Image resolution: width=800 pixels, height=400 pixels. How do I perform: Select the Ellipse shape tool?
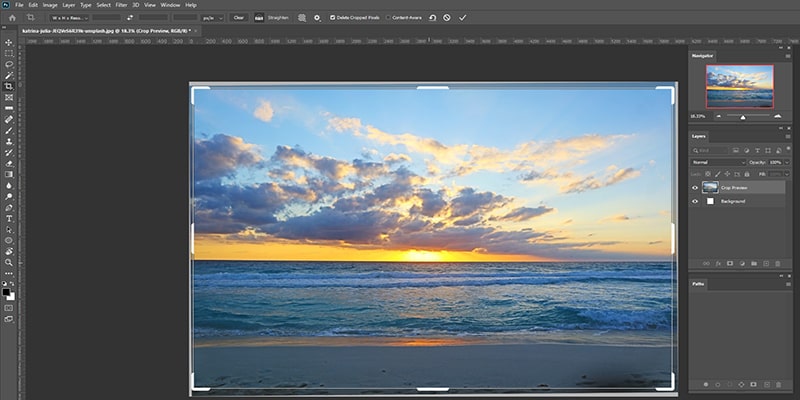pyautogui.click(x=9, y=240)
